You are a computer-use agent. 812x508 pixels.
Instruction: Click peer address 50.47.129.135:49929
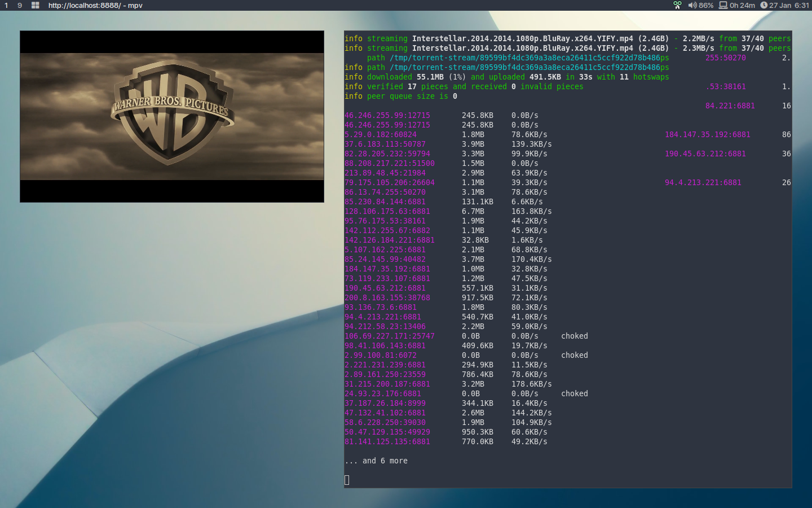coord(387,432)
